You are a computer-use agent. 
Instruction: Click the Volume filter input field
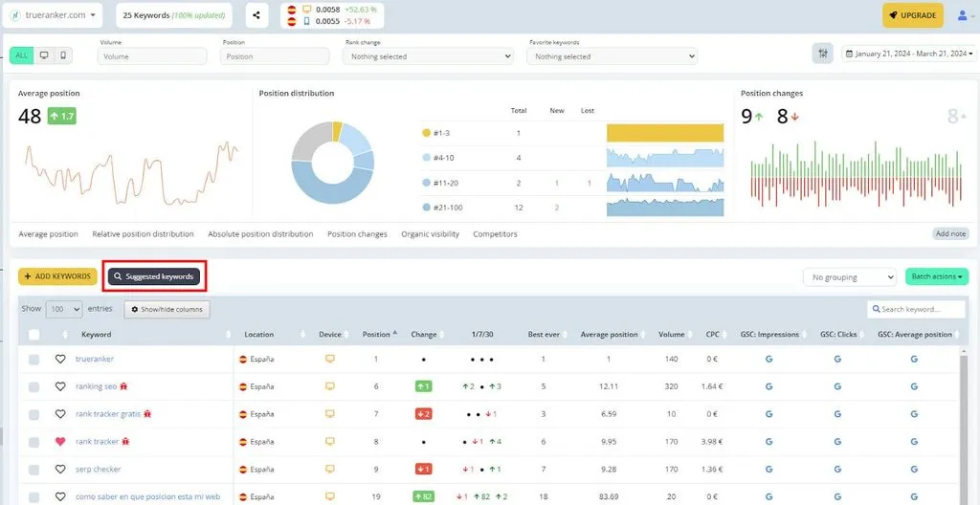point(152,56)
